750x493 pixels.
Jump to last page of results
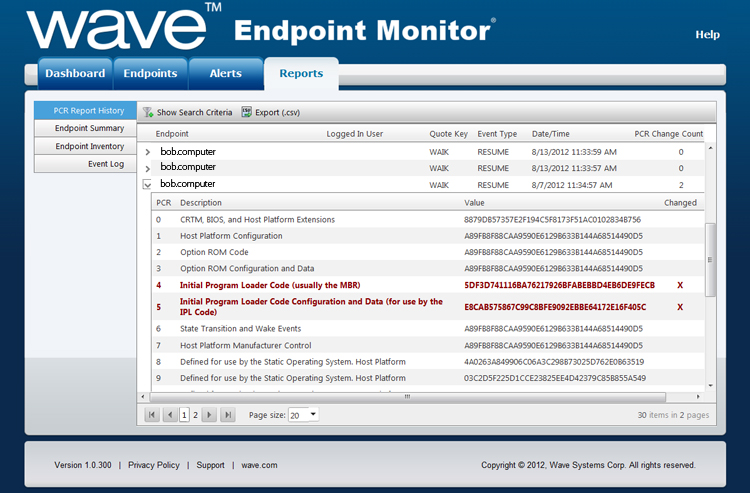coord(227,415)
